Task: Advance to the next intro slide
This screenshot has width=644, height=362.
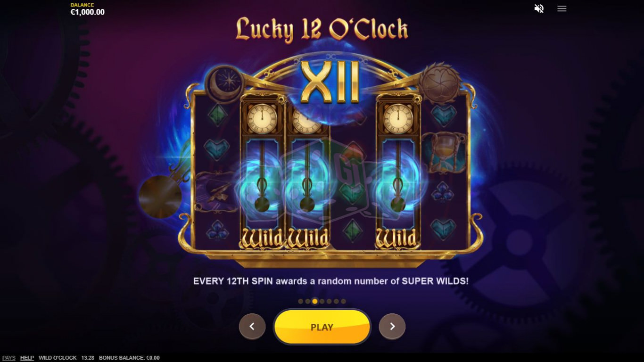Action: point(392,327)
